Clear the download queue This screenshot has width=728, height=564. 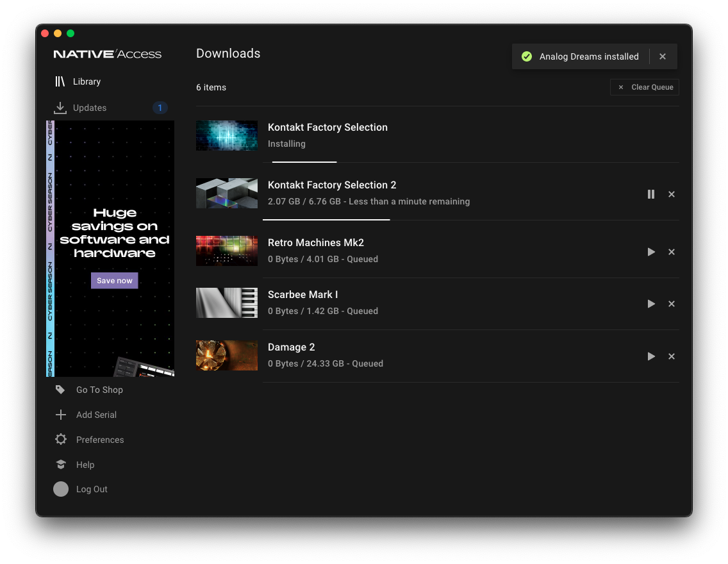point(645,87)
